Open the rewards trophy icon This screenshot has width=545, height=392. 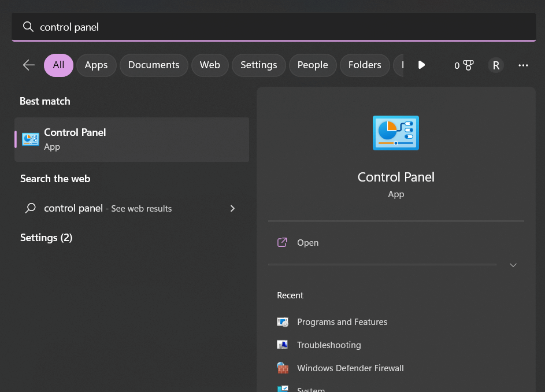click(469, 65)
